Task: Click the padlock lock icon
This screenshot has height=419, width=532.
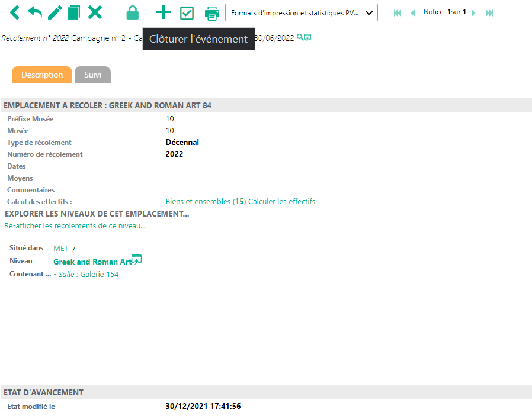Action: click(133, 13)
